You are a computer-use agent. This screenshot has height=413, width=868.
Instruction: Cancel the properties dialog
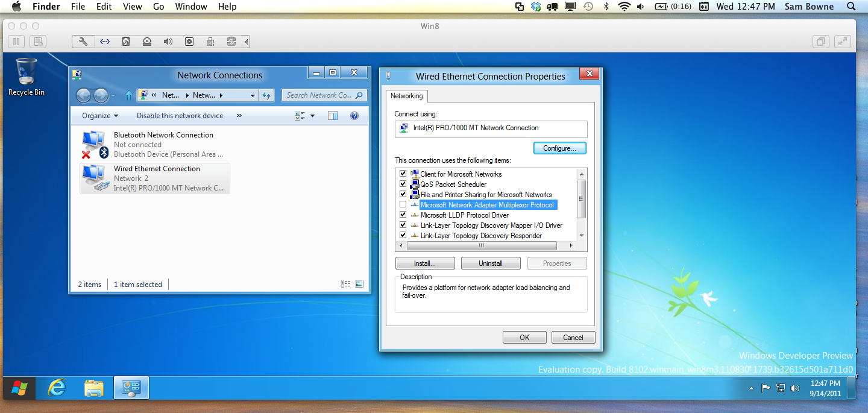coord(573,338)
